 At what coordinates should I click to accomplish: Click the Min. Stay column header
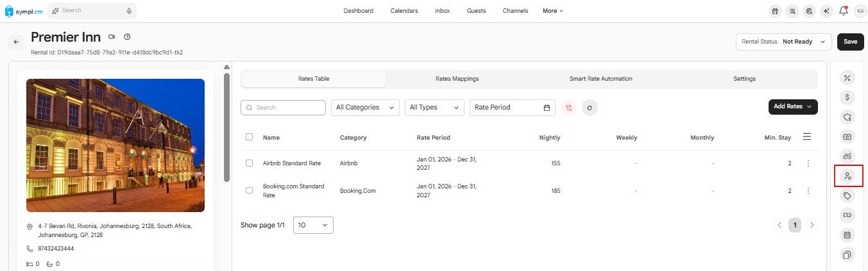pyautogui.click(x=778, y=138)
